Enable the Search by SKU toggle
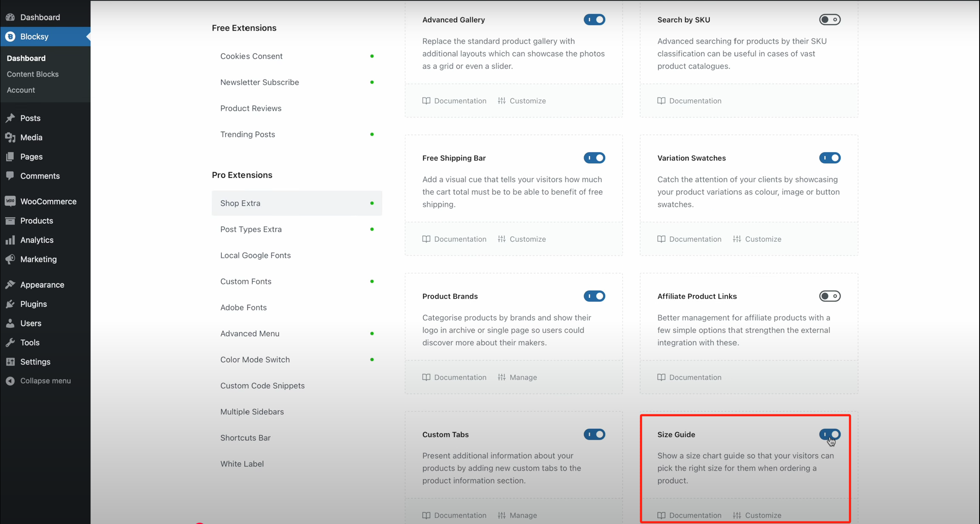The image size is (980, 524). [829, 20]
